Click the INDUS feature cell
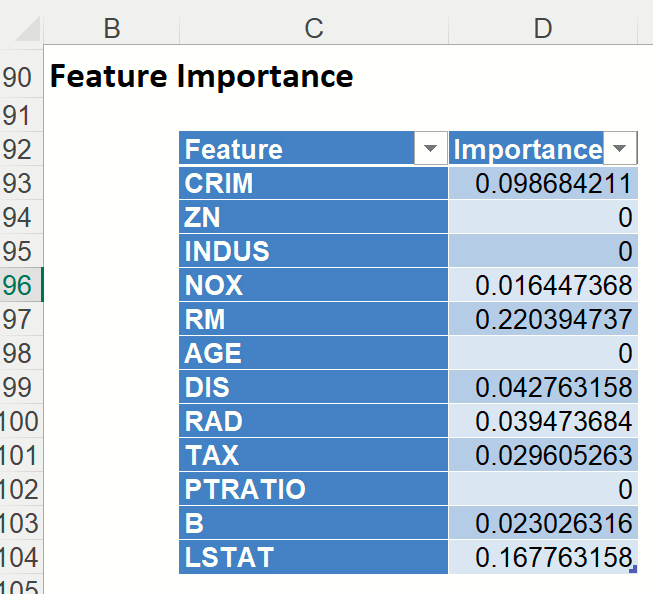 [x=314, y=252]
